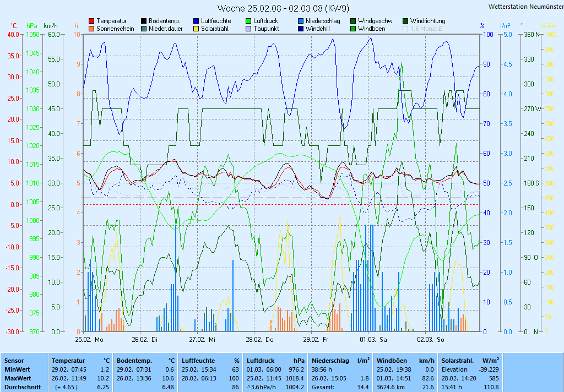Image resolution: width=564 pixels, height=392 pixels.
Task: Click the Solarstrahl. header in statistics table
Action: (x=458, y=361)
